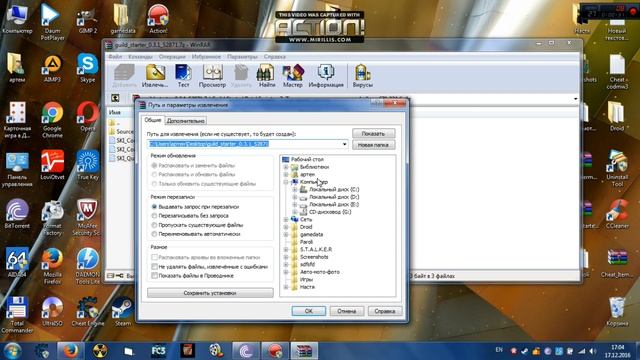Open the BitTorrent desktop icon
This screenshot has width=640, height=360.
[x=17, y=213]
